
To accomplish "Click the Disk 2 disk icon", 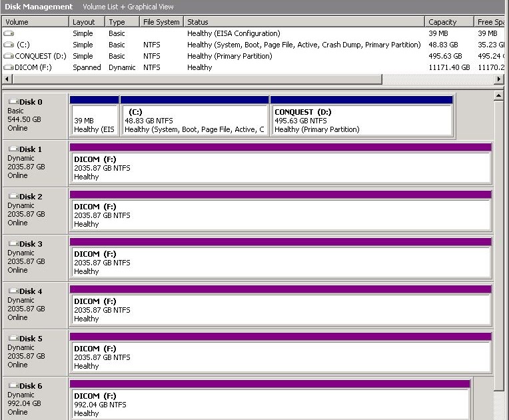I will click(13, 196).
